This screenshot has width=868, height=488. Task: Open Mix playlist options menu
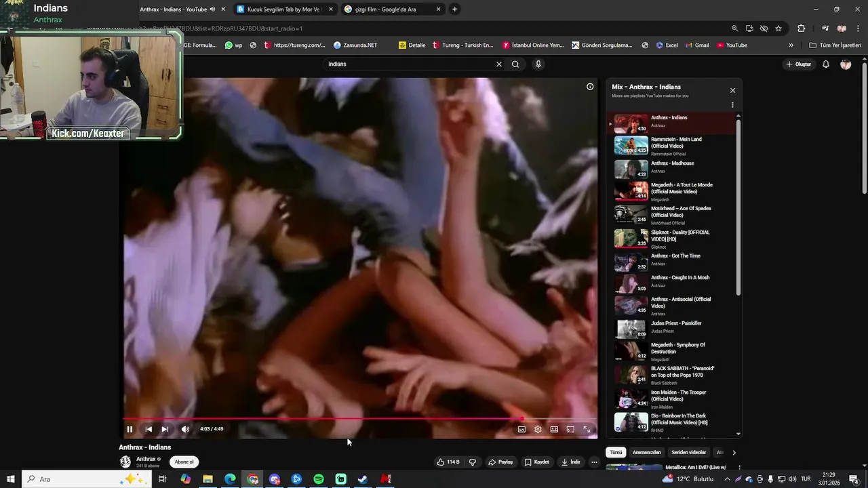(x=732, y=105)
